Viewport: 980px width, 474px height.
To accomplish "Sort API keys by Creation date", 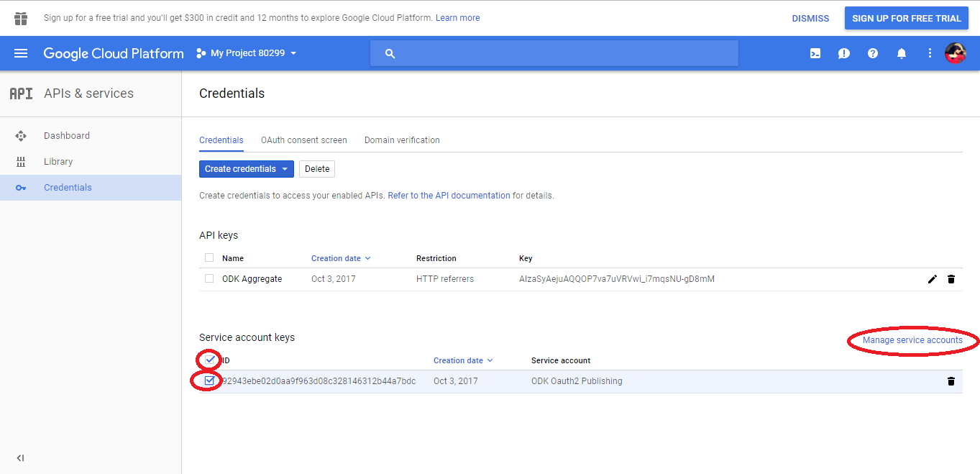I will pos(341,258).
